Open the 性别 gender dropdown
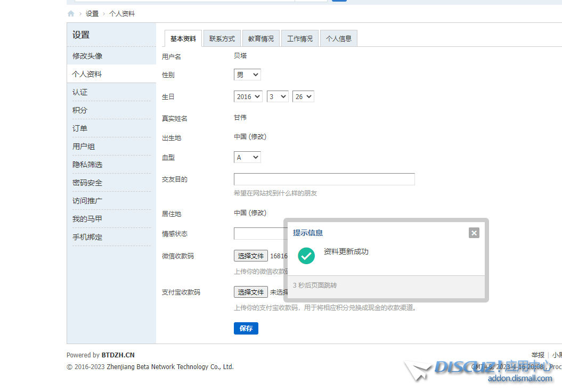The image size is (562, 392). click(247, 75)
